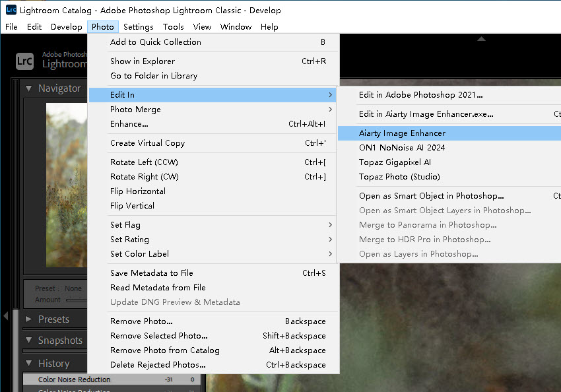This screenshot has width=561, height=392.
Task: Select Topaz Gigapixel AI
Action: tap(449, 162)
